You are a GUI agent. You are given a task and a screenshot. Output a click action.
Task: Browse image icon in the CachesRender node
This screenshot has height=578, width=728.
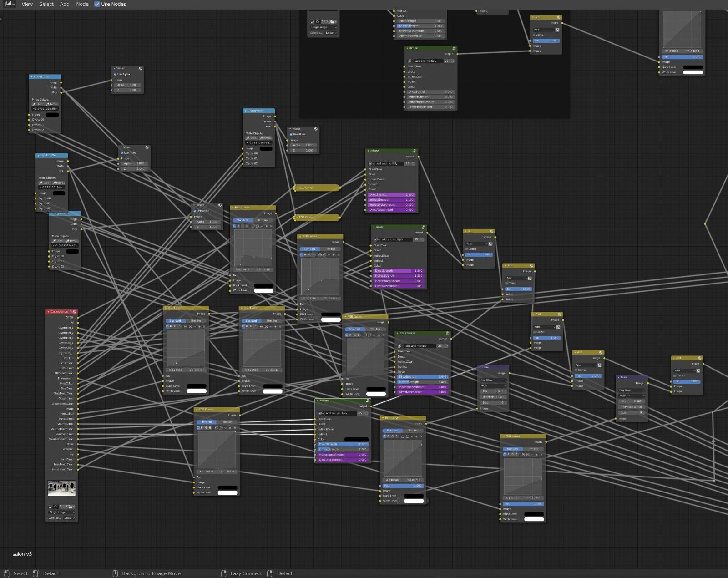51,507
